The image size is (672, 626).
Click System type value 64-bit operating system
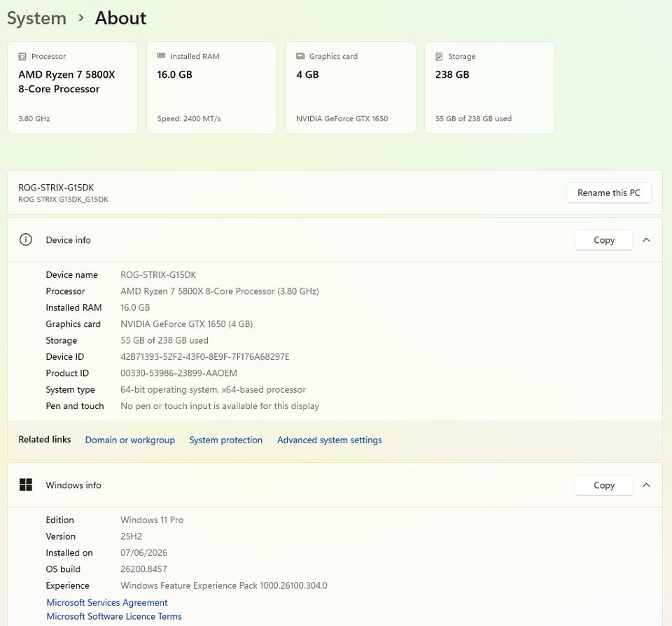click(213, 389)
